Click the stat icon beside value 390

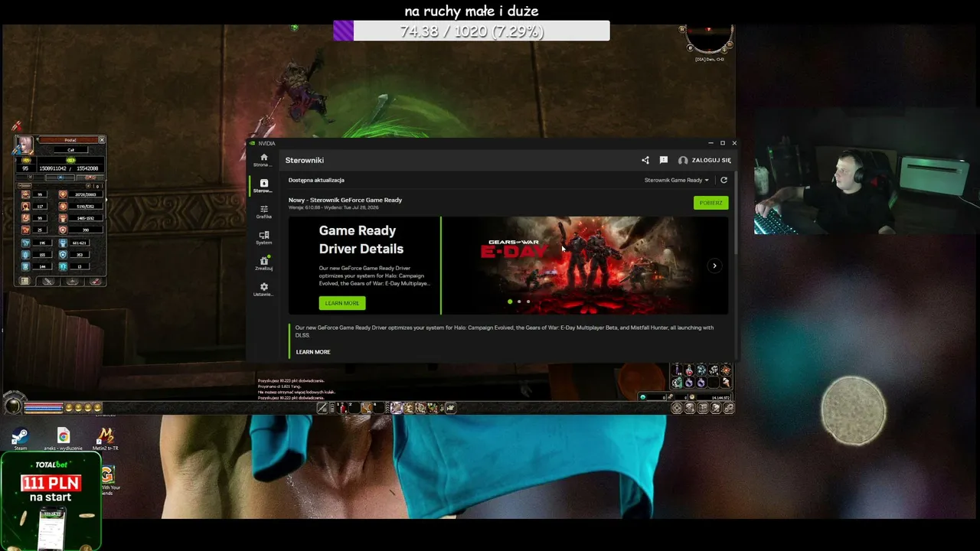coord(63,230)
